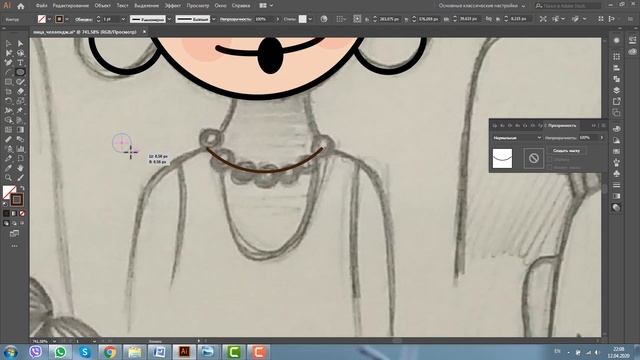Open stroke color dropdown in control bar

(67, 19)
